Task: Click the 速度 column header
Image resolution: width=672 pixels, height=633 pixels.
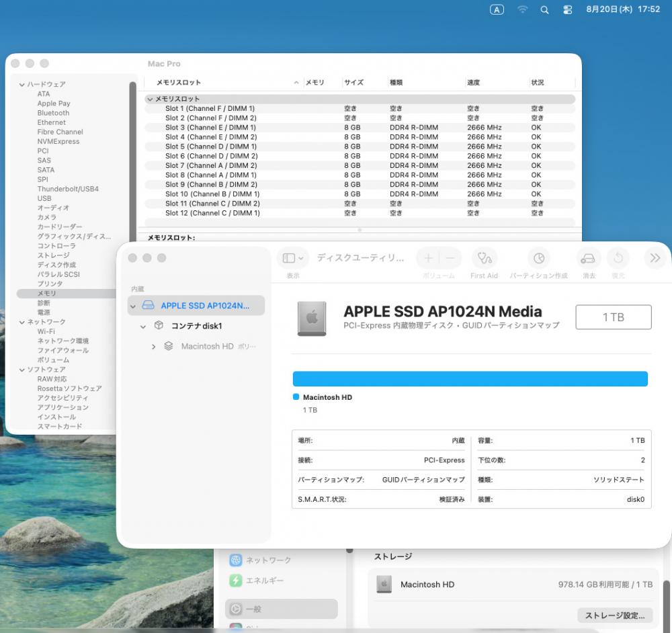Action: click(474, 82)
